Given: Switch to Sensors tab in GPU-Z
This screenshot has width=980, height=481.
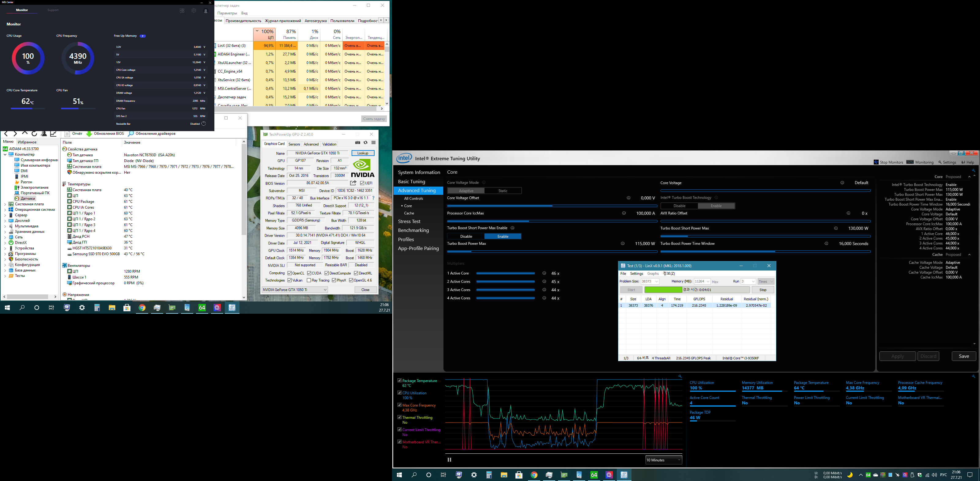Looking at the screenshot, I should (x=294, y=144).
